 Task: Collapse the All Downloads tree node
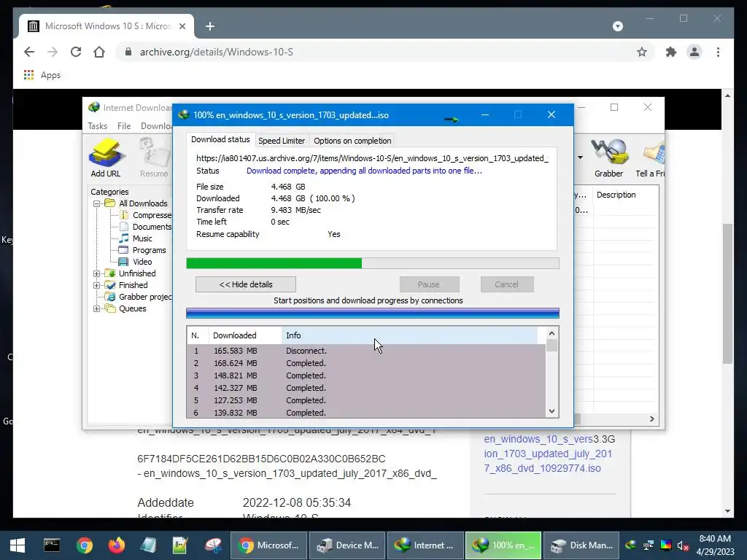[97, 203]
